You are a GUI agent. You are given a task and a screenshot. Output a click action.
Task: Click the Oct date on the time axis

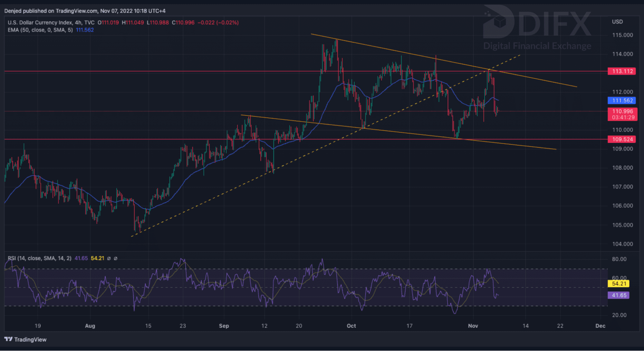tap(351, 326)
